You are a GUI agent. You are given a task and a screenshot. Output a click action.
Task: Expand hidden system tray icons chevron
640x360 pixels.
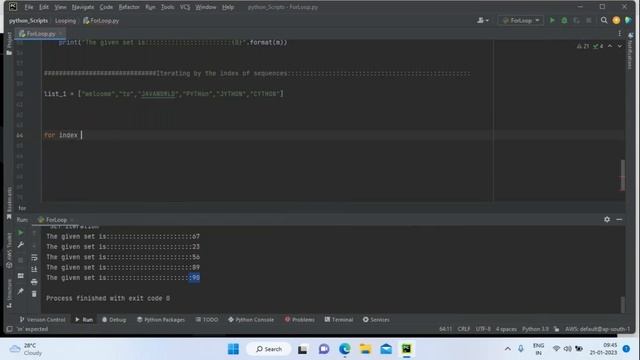pos(507,349)
